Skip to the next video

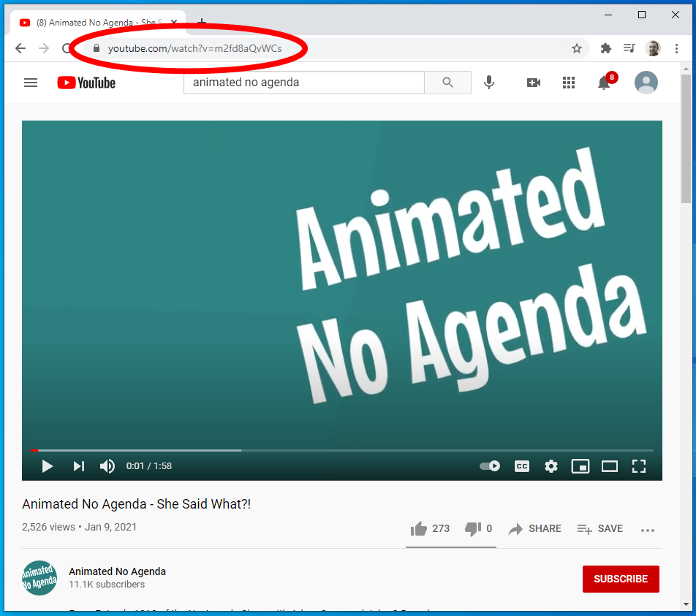click(x=78, y=466)
